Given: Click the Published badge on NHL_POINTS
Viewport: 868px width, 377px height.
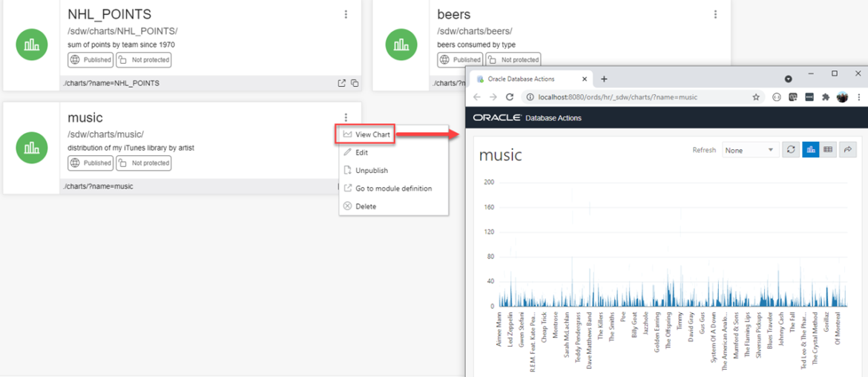Looking at the screenshot, I should click(91, 60).
